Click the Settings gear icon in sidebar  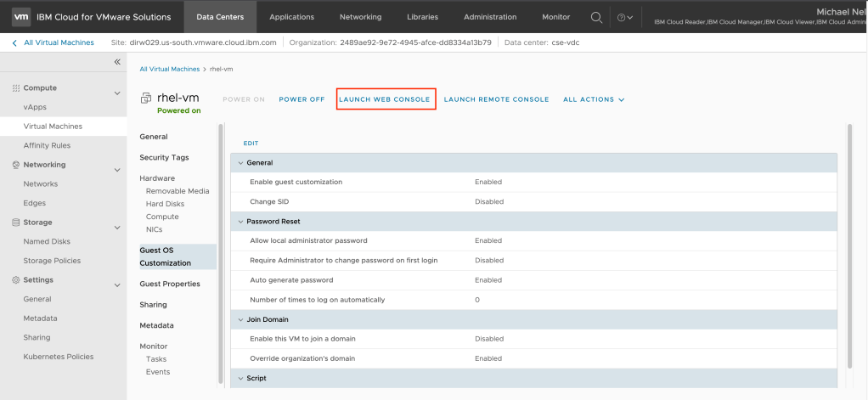pyautogui.click(x=15, y=280)
